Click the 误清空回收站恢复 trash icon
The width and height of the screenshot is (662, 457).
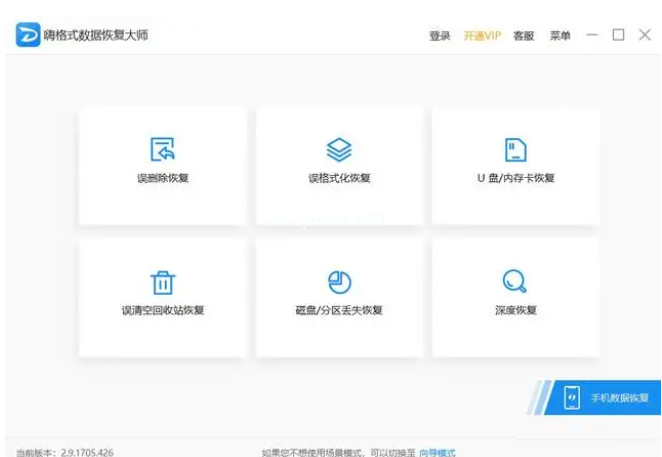pyautogui.click(x=163, y=282)
